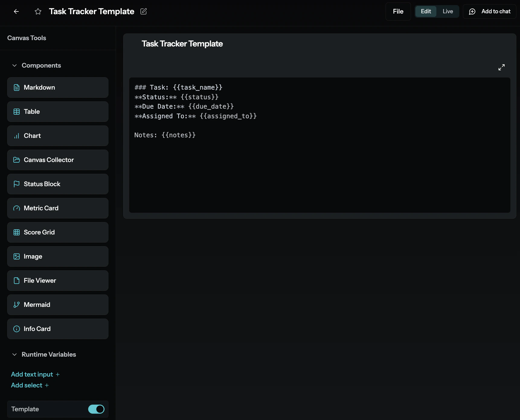The width and height of the screenshot is (520, 420).
Task: Click Add to chat
Action: click(x=489, y=11)
